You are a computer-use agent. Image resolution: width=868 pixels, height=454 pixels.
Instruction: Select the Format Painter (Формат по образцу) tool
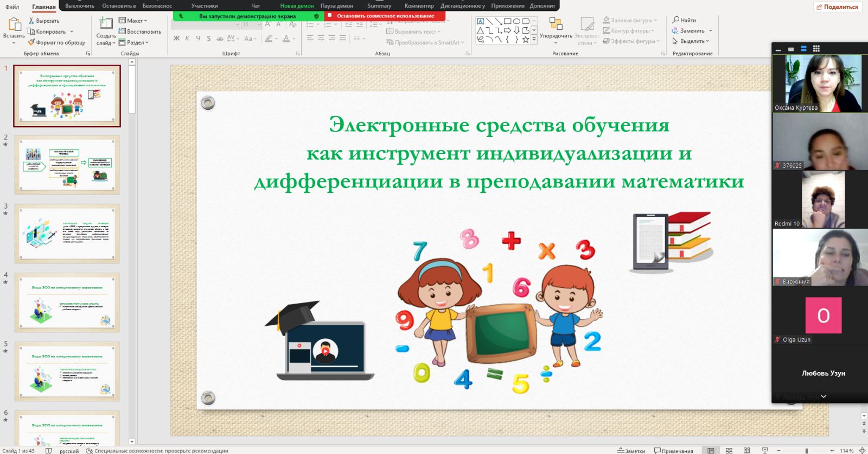point(31,42)
